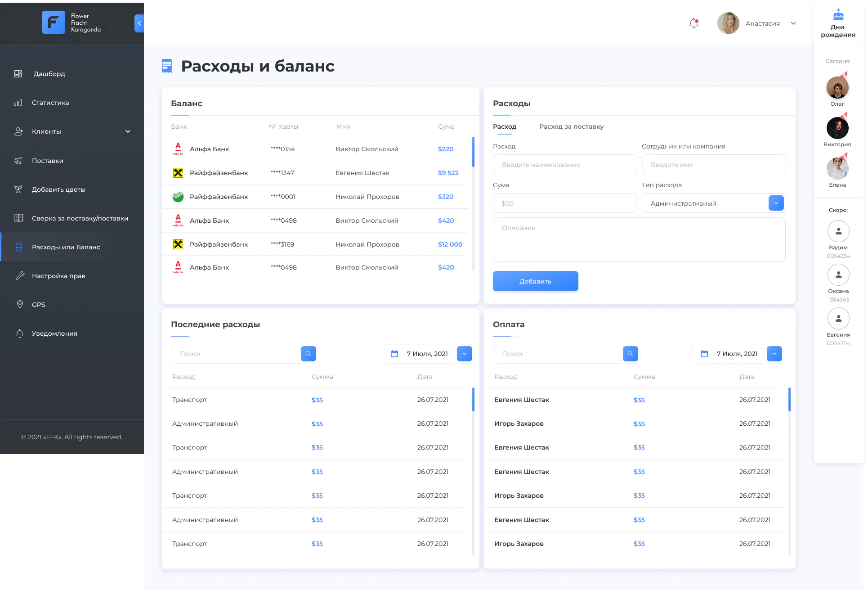Collapse the sidebar with the blue arrow
868x590 pixels.
pyautogui.click(x=139, y=23)
